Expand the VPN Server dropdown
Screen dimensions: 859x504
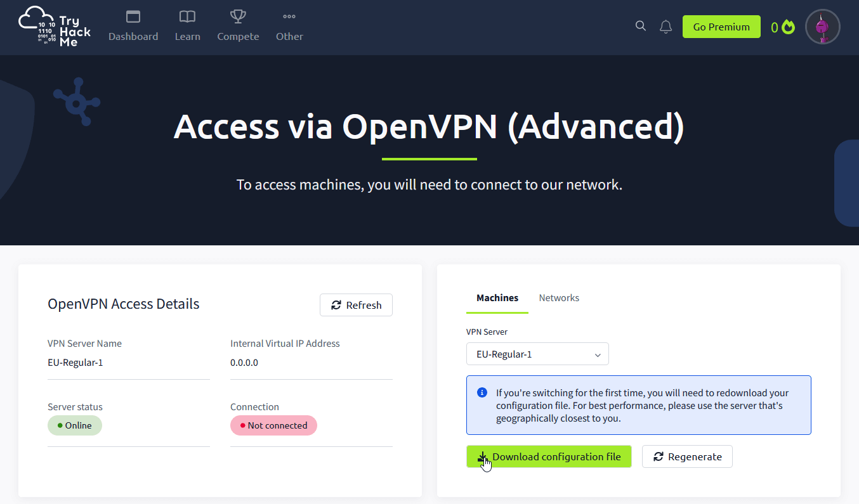point(537,354)
